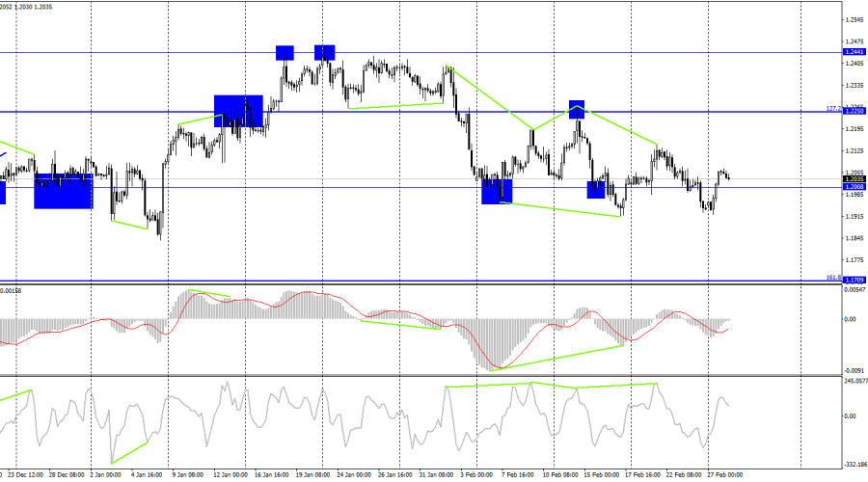
Task: Click the 2 Jan 00:00 time label
Action: [x=106, y=475]
